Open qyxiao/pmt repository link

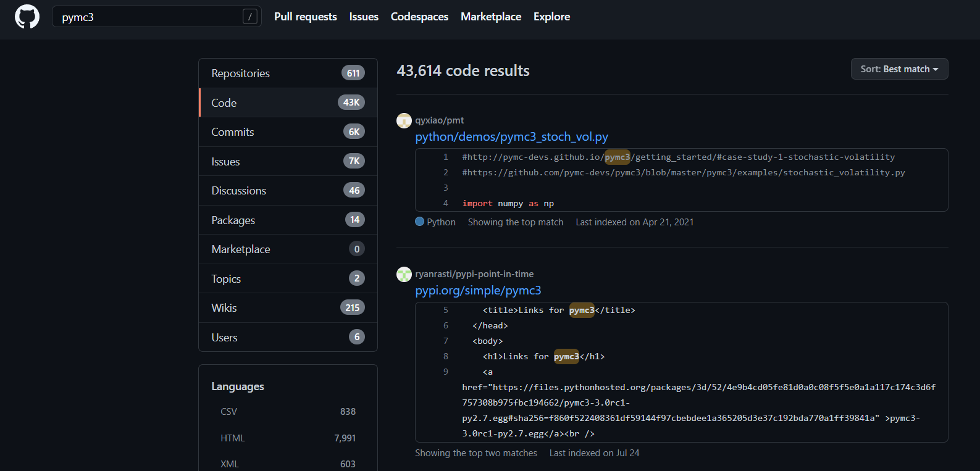(439, 120)
